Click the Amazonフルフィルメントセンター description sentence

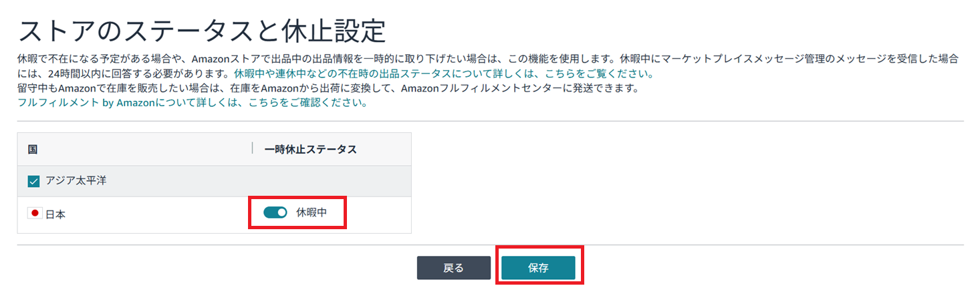click(x=328, y=88)
